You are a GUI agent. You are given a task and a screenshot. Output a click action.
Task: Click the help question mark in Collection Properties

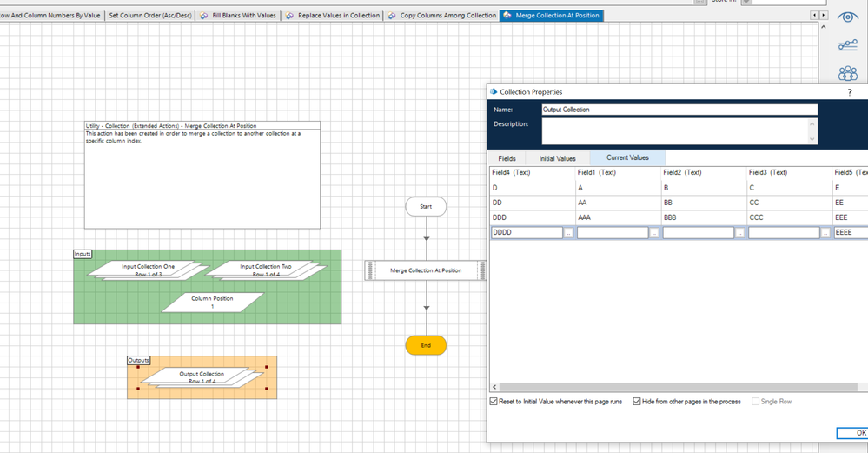coord(850,92)
